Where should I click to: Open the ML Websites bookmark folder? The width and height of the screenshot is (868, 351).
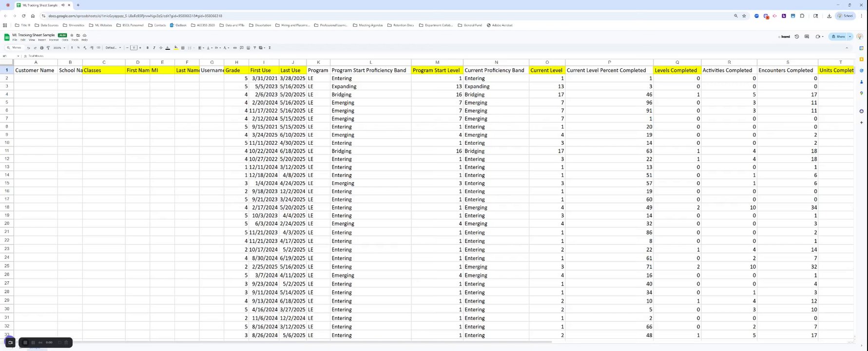pos(100,25)
